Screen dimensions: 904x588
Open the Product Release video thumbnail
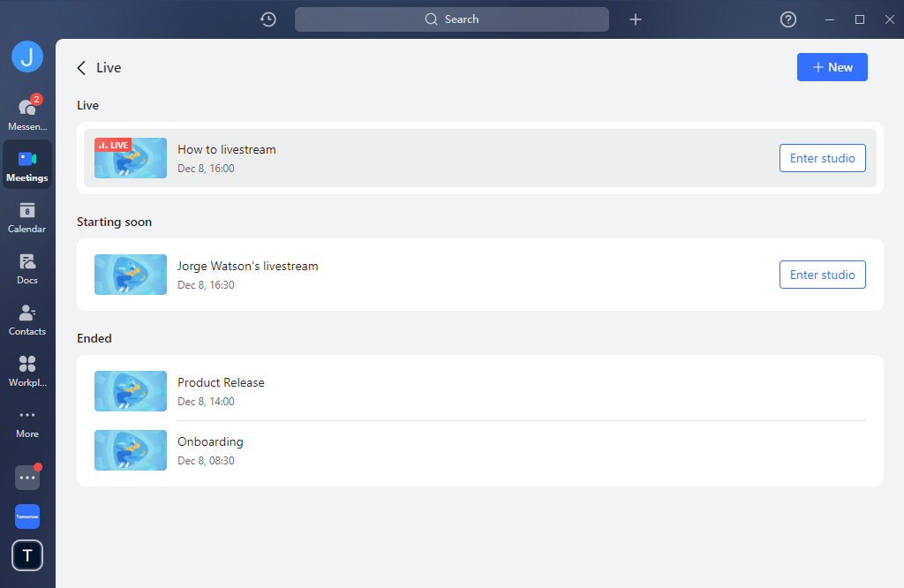[x=130, y=391]
